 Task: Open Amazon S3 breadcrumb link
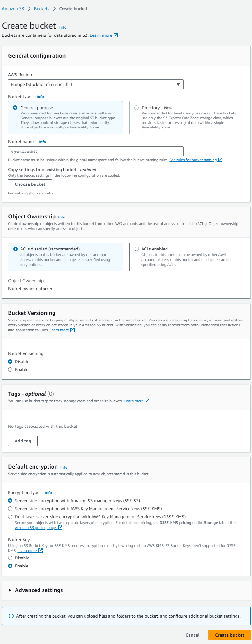tap(13, 9)
